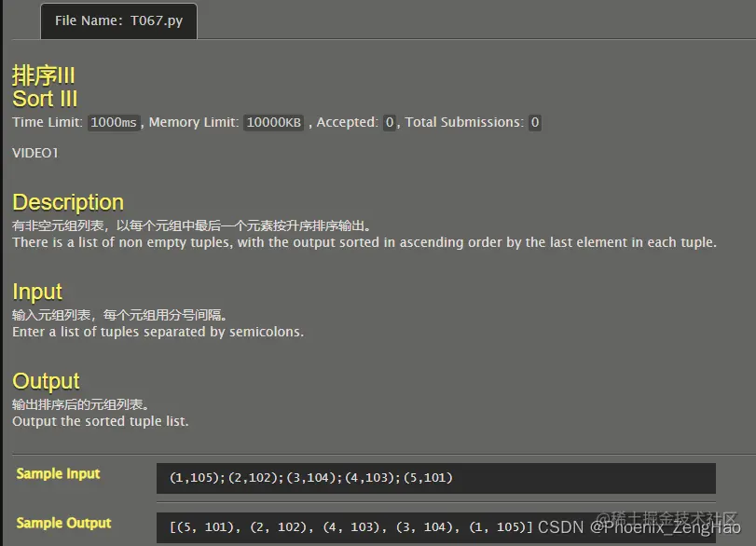The width and height of the screenshot is (756, 546).
Task: Click the Time Limit value 1000ms
Action: coord(114,122)
